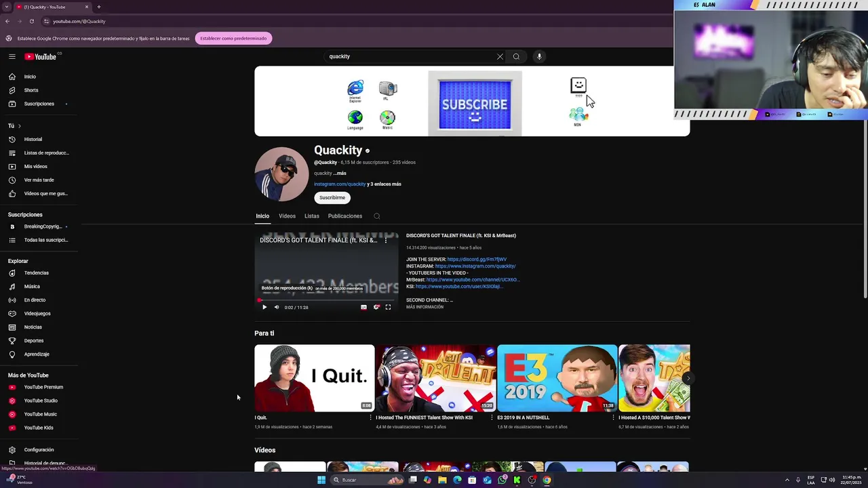
Task: Subscribe with the Suscribirme button
Action: point(332,198)
